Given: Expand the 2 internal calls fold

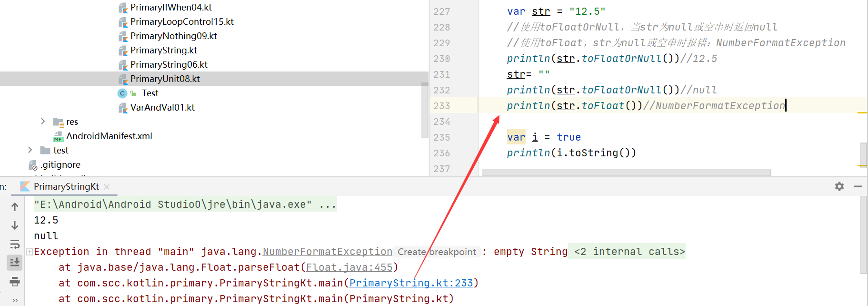Looking at the screenshot, I should [x=629, y=252].
